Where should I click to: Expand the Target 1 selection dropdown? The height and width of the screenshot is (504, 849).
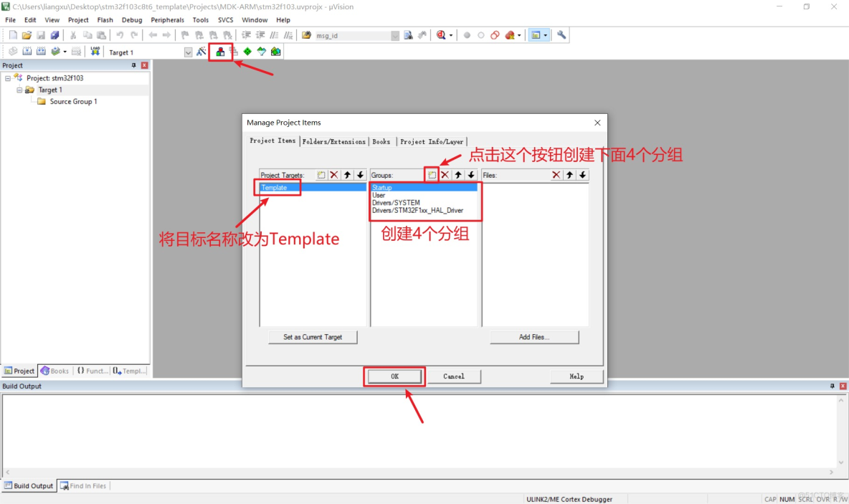click(188, 51)
